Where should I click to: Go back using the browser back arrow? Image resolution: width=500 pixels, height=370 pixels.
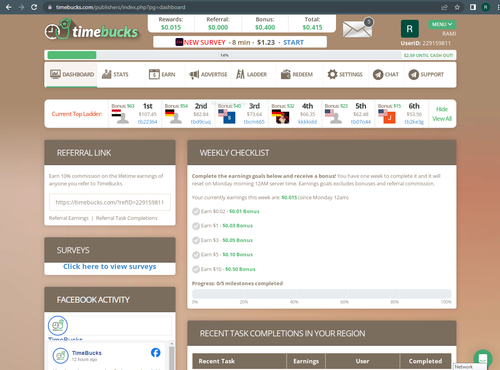coord(9,7)
